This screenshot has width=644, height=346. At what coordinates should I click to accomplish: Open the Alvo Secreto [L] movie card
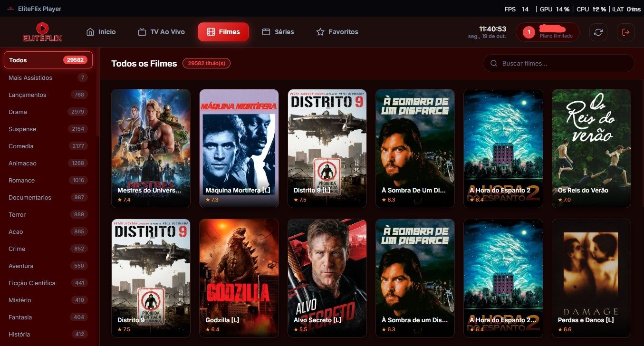tap(327, 278)
